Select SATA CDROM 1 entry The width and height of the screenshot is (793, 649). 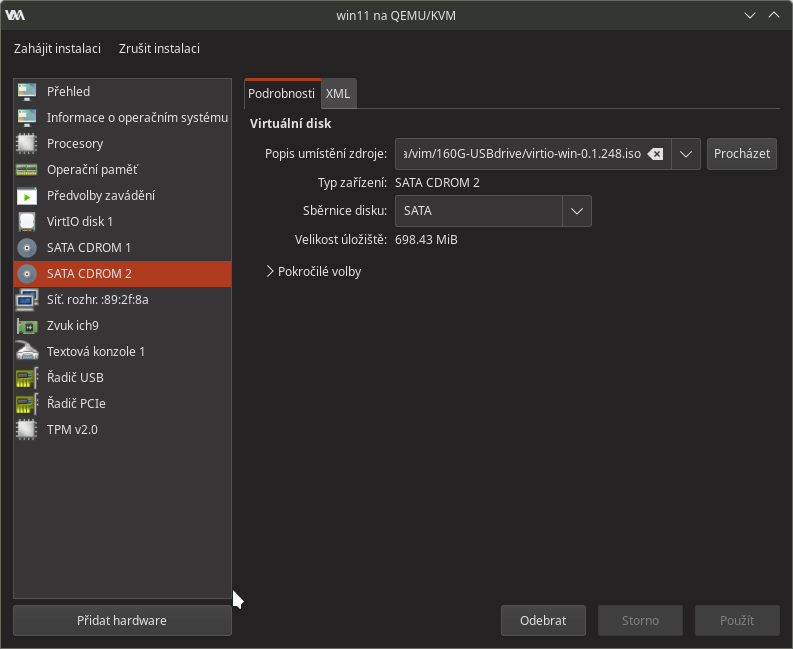click(122, 247)
